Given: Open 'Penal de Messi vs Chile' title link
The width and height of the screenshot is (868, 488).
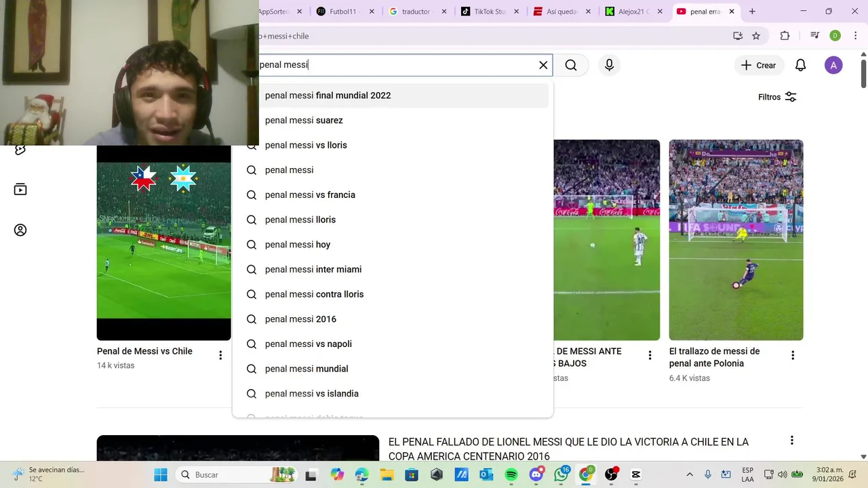Looking at the screenshot, I should (144, 351).
